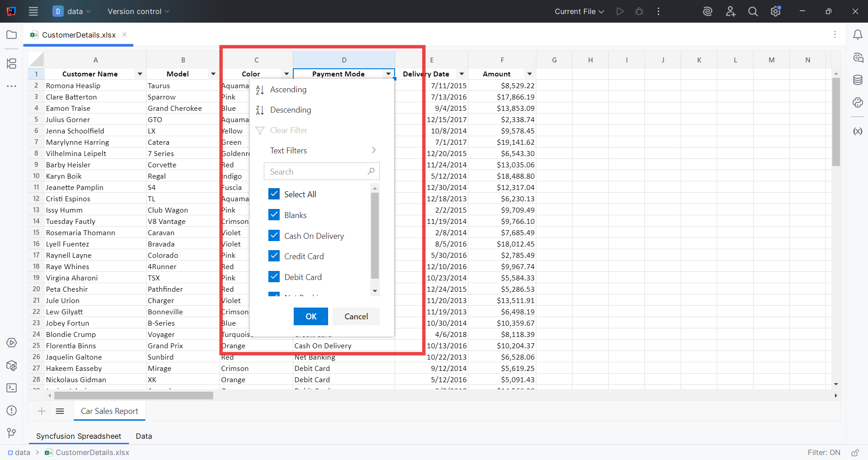Open the Python Console from the right sidebar

coord(858,103)
